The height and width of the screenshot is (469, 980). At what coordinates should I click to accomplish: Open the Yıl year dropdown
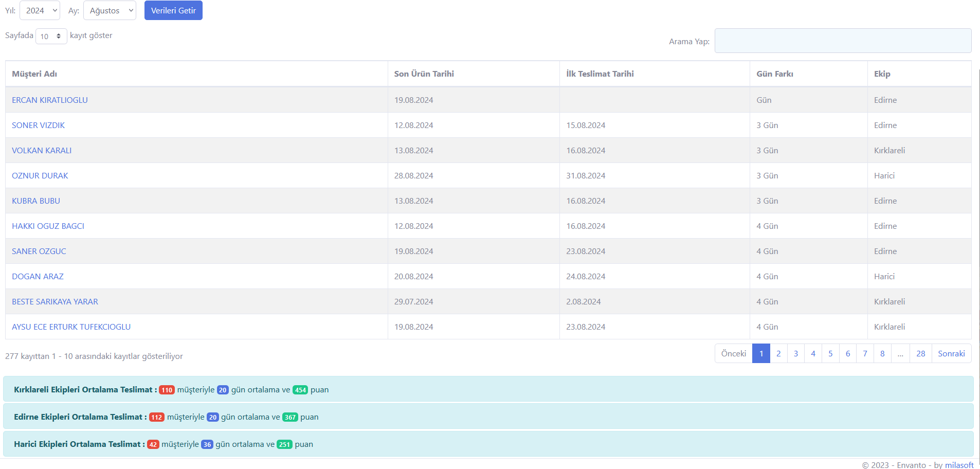[40, 10]
